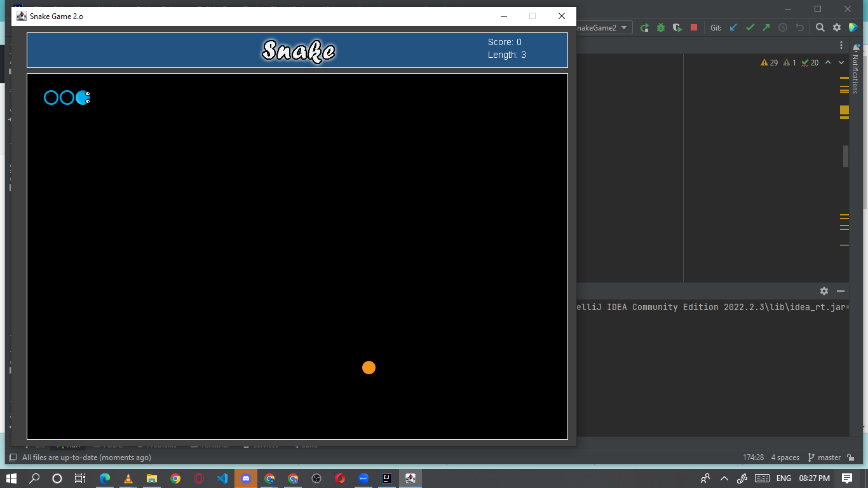Switch ENG input language in tray
Viewport: 868px width, 488px height.
(783, 478)
